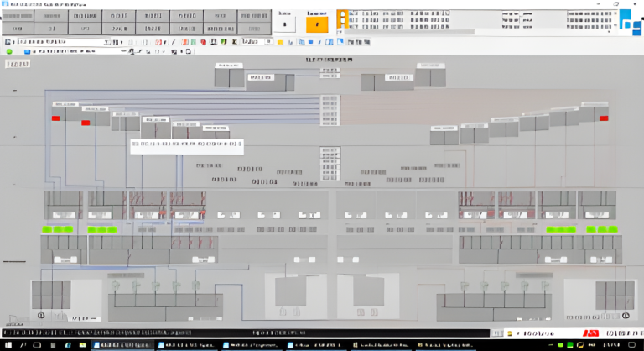Tick the first checkbox in orange alarm column
The height and width of the screenshot is (351, 644).
point(343,13)
